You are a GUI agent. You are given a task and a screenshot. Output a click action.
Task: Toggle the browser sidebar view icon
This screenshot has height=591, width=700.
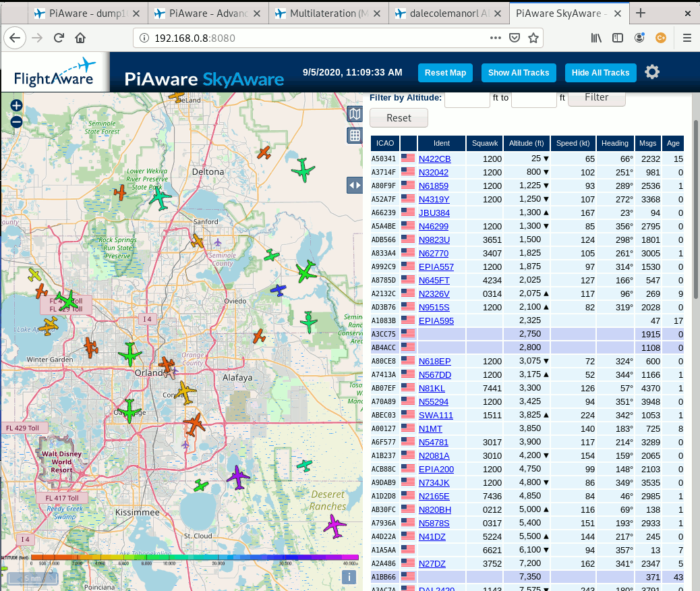pyautogui.click(x=618, y=38)
